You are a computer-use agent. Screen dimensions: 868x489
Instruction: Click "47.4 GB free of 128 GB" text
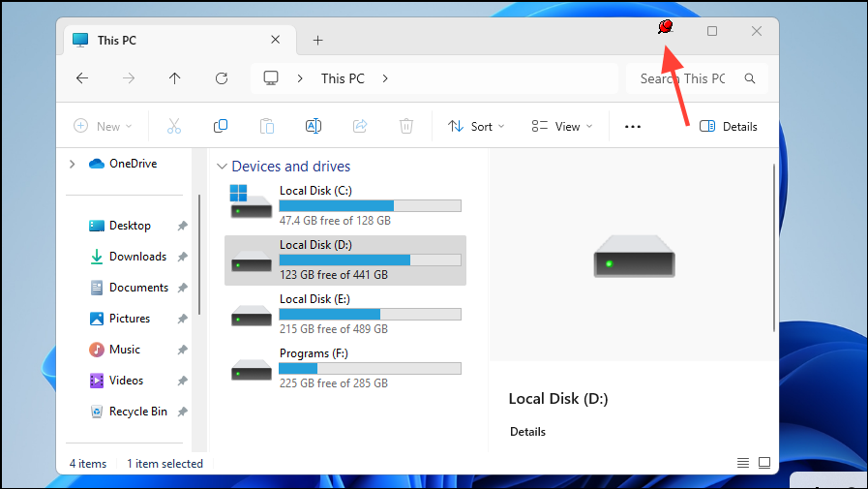[x=335, y=221]
